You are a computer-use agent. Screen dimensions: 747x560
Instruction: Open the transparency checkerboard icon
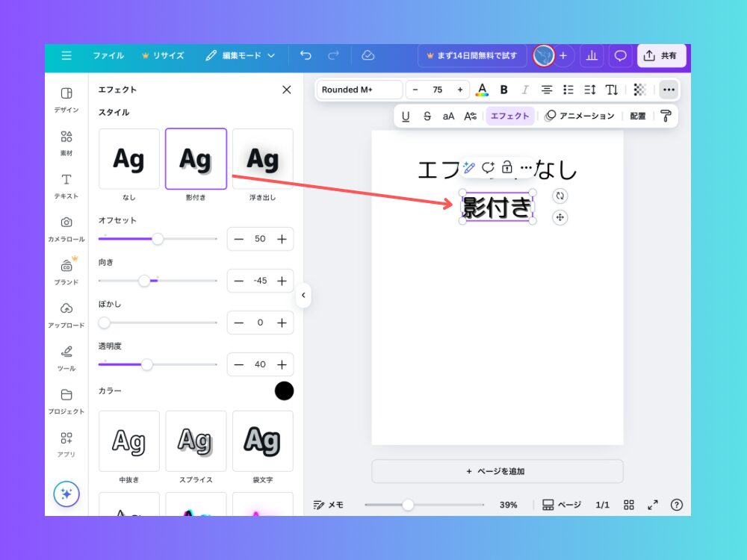(640, 90)
